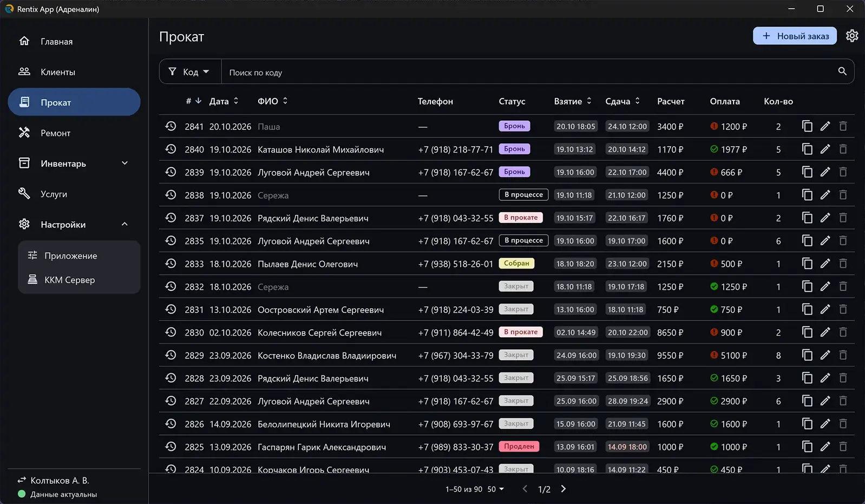Copy order 2830 with the duplicate icon

click(x=807, y=332)
